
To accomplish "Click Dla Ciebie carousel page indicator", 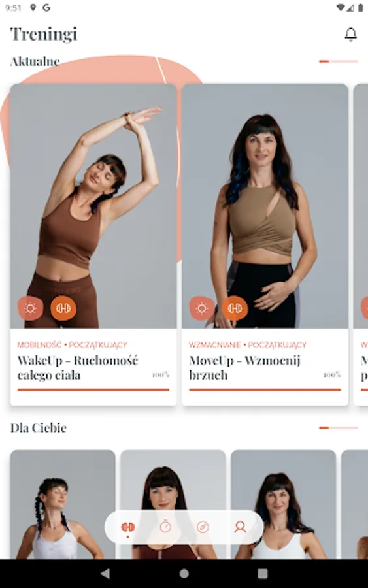I will click(x=339, y=427).
